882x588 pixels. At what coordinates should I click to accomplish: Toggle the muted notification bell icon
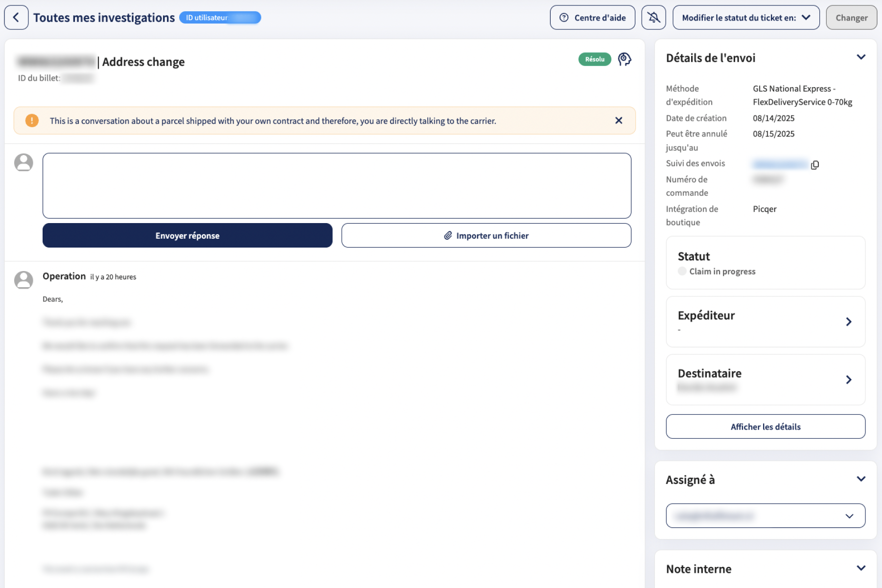pyautogui.click(x=653, y=18)
